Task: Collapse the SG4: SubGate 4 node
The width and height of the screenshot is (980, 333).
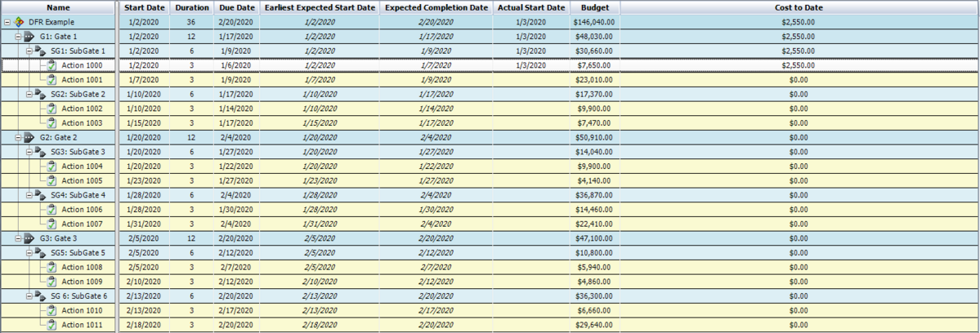Action: coord(29,194)
